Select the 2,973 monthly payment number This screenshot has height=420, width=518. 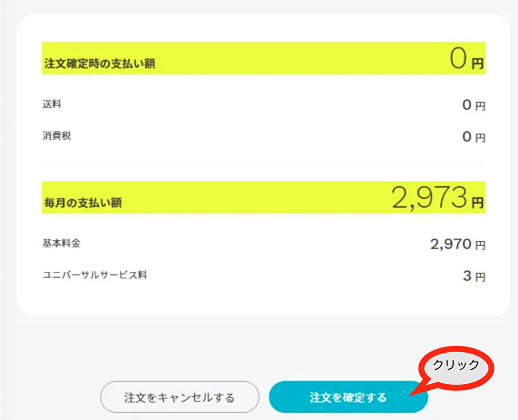coord(429,197)
